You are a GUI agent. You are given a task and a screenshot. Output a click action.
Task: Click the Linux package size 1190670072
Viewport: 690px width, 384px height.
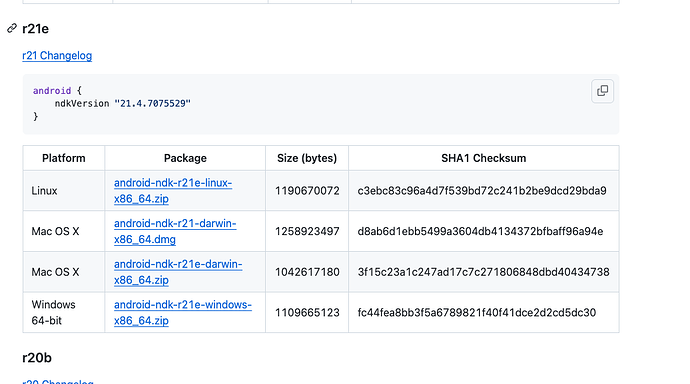tap(307, 191)
